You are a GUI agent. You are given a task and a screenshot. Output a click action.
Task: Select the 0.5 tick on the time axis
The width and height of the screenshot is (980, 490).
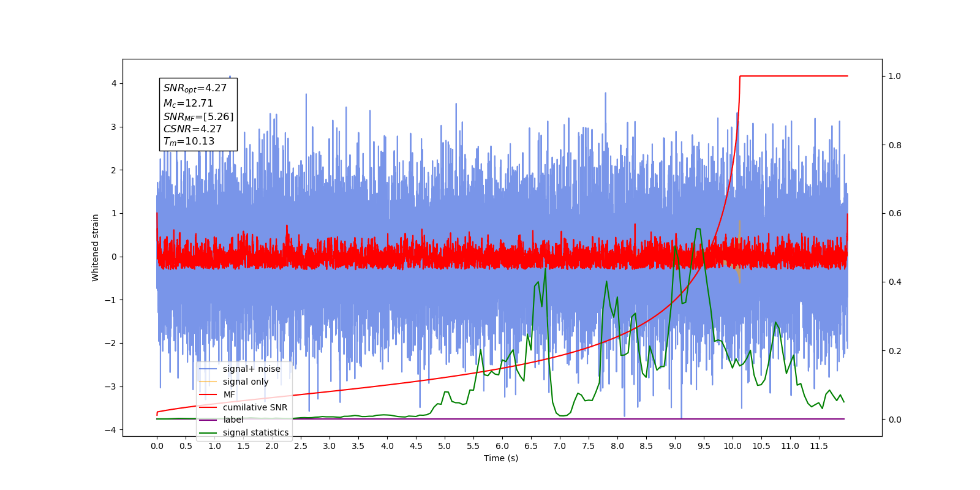186,446
